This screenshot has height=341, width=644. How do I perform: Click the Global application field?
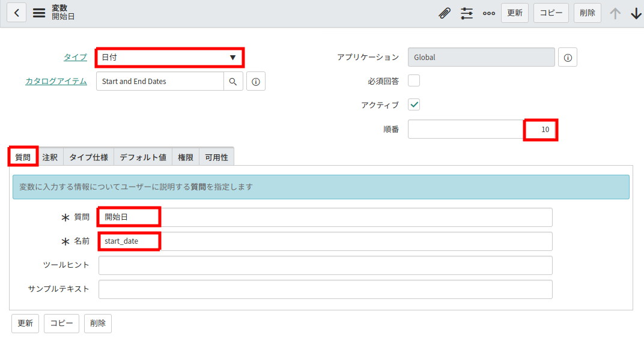pyautogui.click(x=481, y=58)
